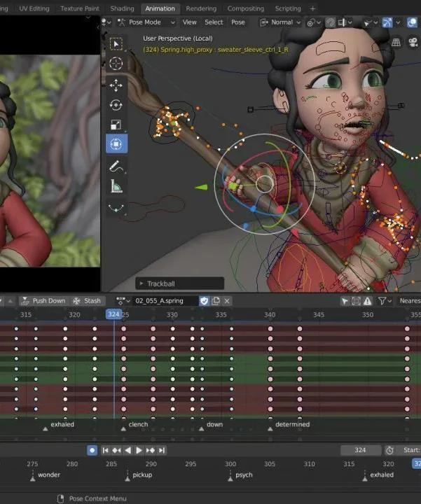Viewport: 421px width, 504px height.
Task: Toggle preview range stopwatch icon
Action: point(389,450)
